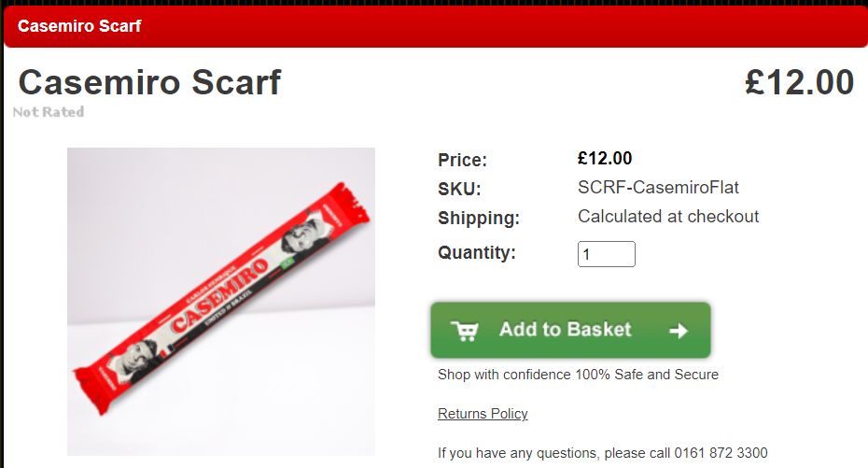This screenshot has height=468, width=868.
Task: Click the phone number 0161 872 3300
Action: point(721,452)
